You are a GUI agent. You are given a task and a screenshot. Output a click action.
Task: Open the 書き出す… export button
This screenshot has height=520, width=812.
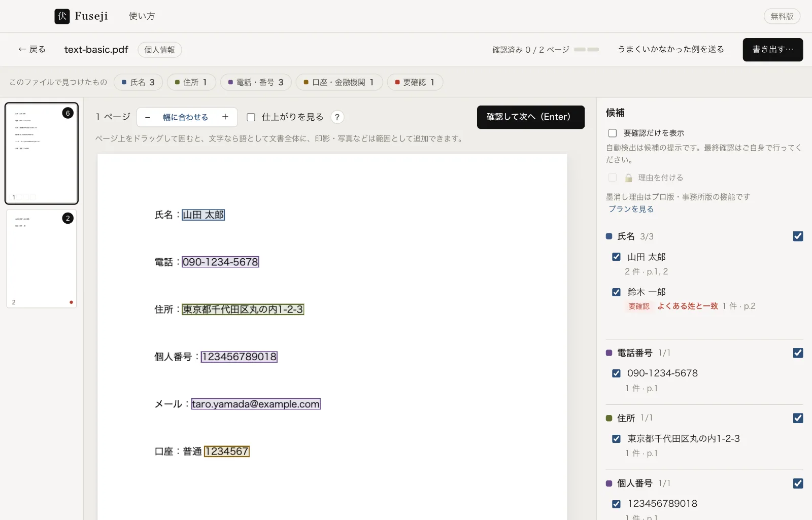772,50
